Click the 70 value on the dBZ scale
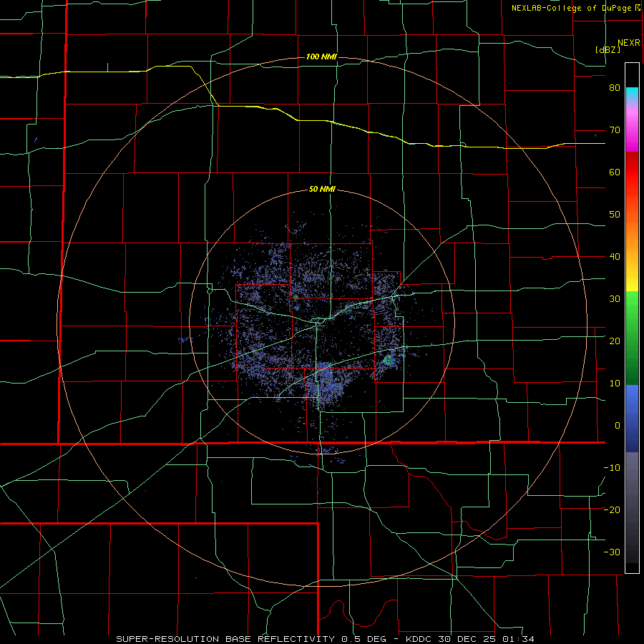Screen dimensions: 644x644 615,130
